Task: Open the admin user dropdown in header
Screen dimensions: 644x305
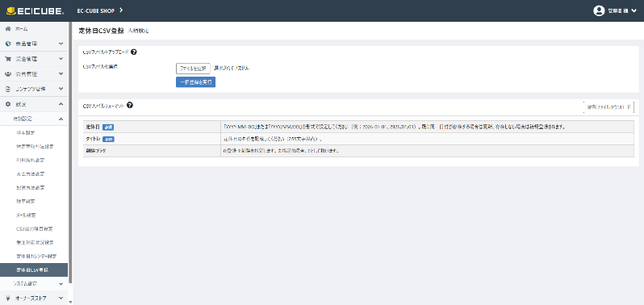Action: [615, 10]
